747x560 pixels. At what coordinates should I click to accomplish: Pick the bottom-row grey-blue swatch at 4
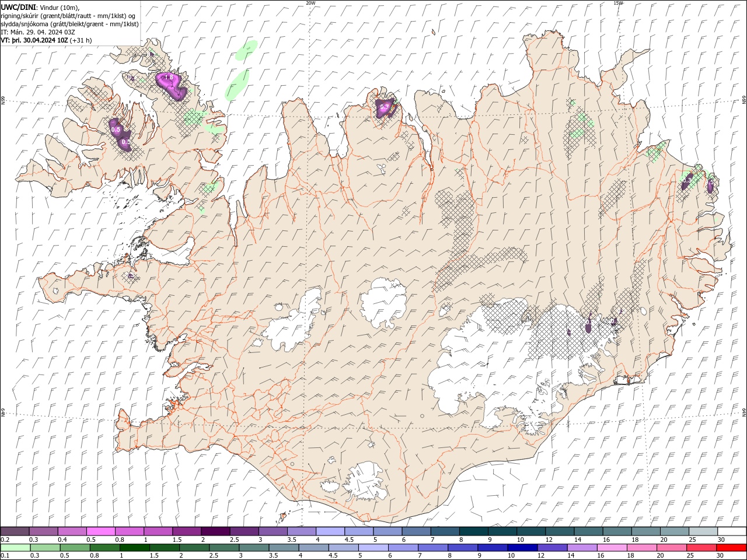(x=313, y=548)
